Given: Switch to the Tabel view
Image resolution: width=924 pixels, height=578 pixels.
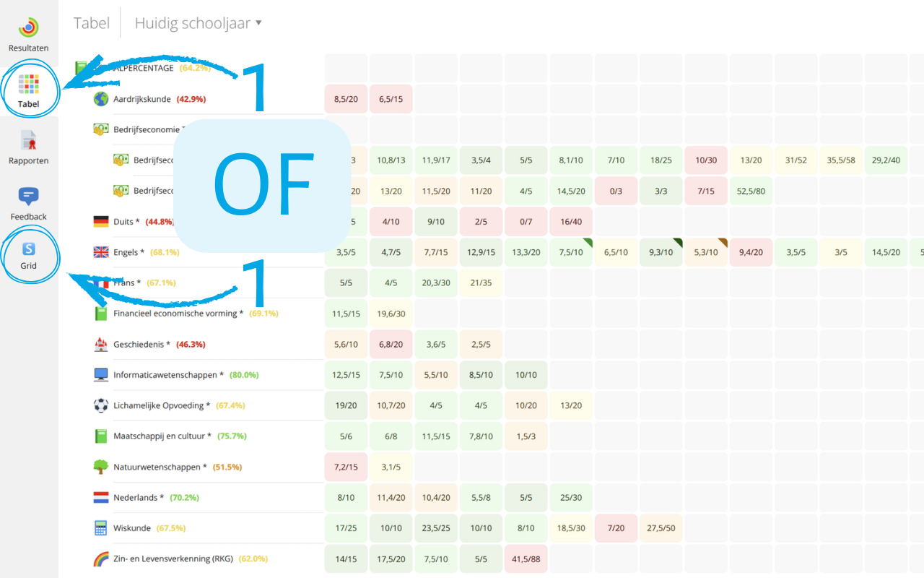Looking at the screenshot, I should click(x=29, y=90).
